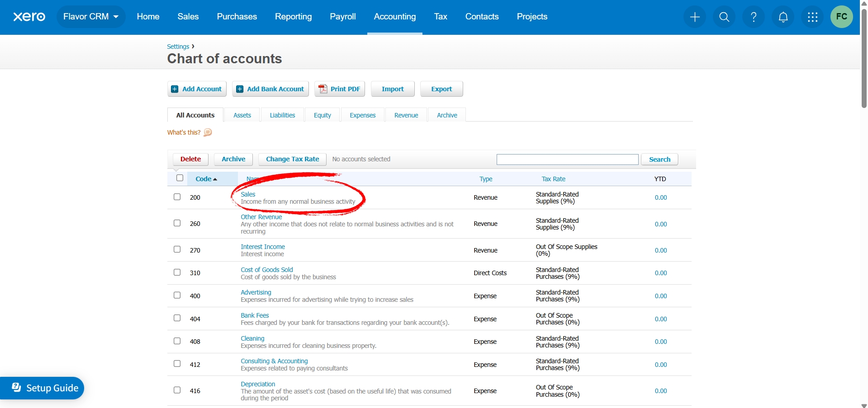868x408 pixels.
Task: Focus the account search text field
Action: point(567,159)
